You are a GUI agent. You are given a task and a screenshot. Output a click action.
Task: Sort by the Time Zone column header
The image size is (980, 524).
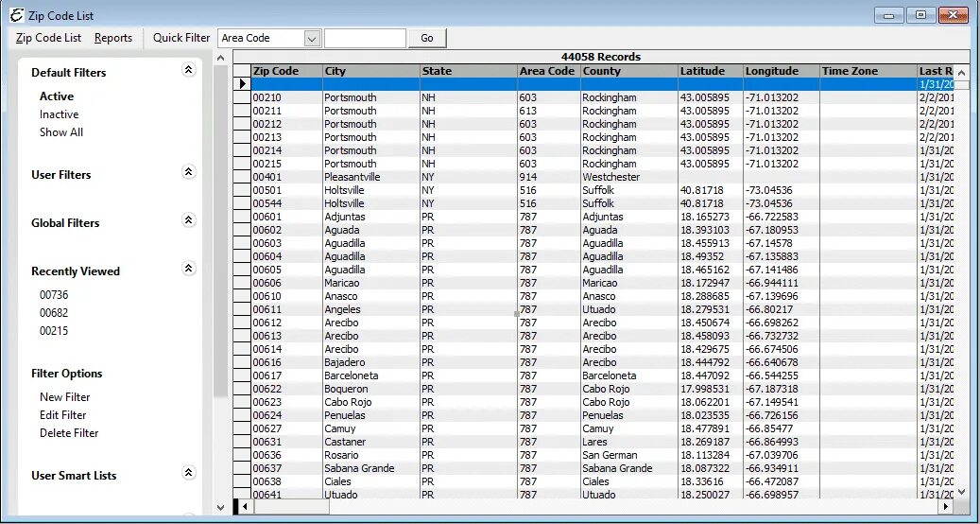(868, 71)
